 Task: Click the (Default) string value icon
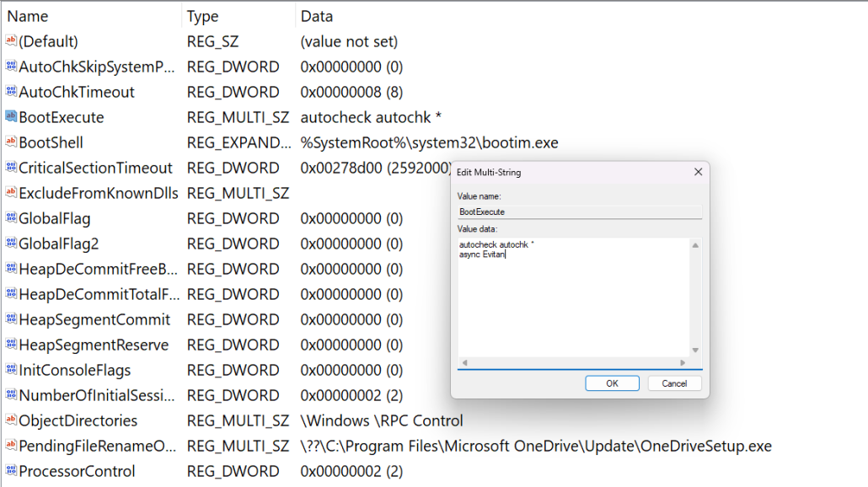pyautogui.click(x=11, y=40)
